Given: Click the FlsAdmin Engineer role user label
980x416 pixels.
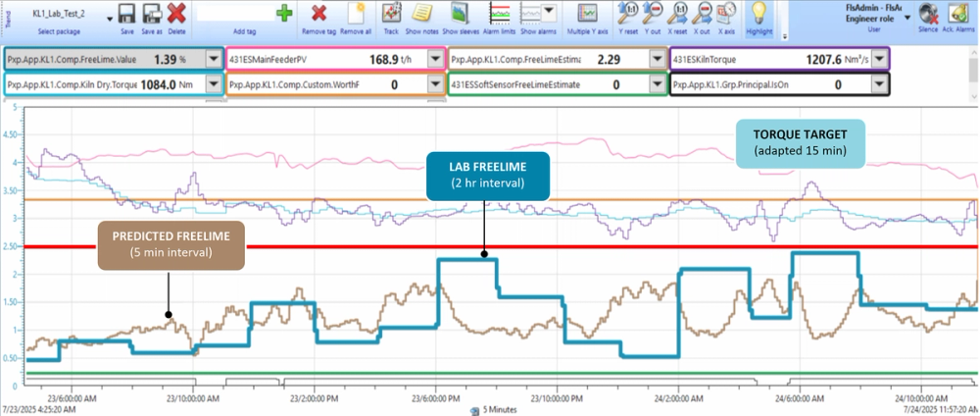Looking at the screenshot, I should [873, 14].
